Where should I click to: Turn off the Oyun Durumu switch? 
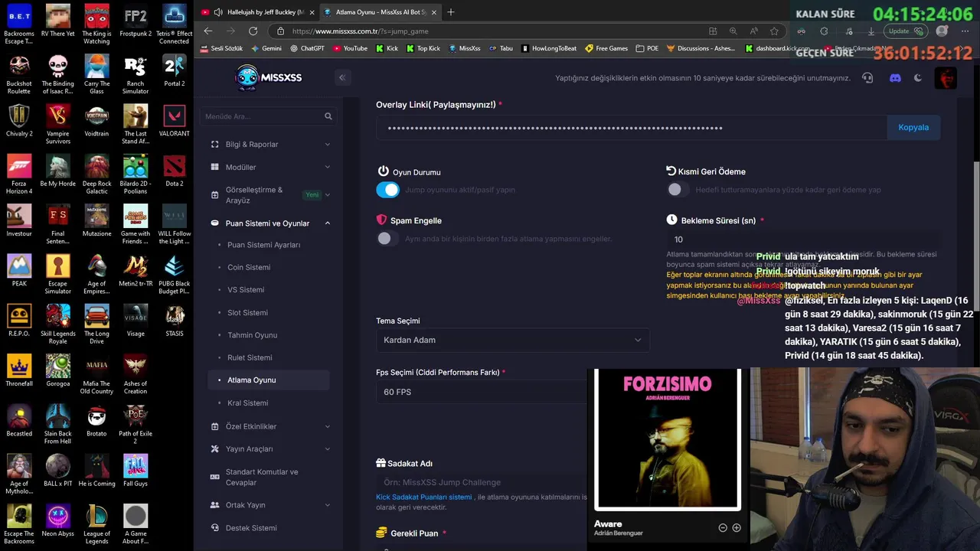388,190
